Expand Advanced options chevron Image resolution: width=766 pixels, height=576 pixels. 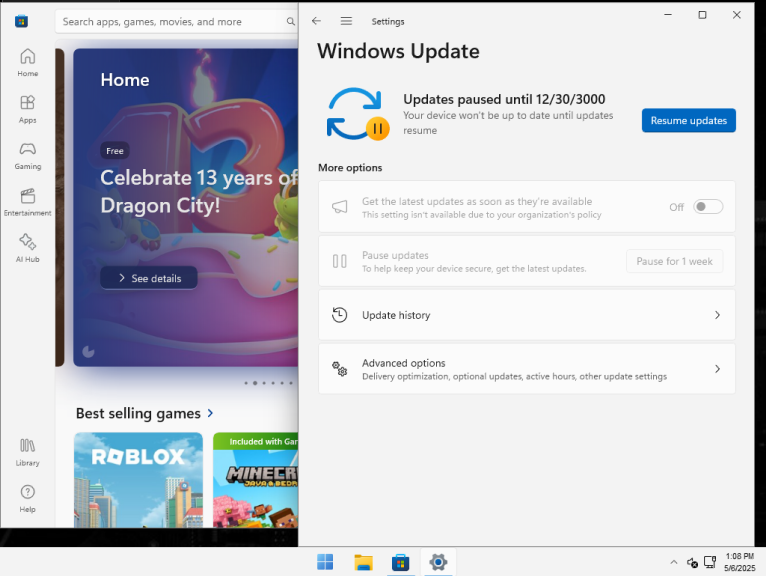(x=717, y=369)
